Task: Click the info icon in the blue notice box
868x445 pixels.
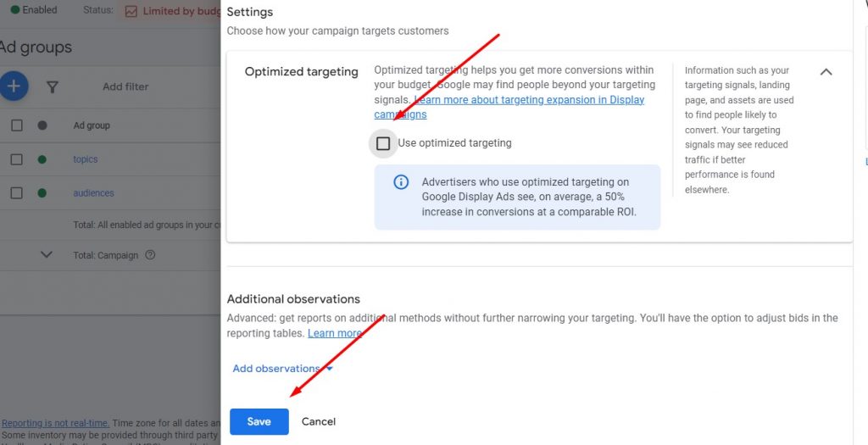Action: (x=401, y=182)
